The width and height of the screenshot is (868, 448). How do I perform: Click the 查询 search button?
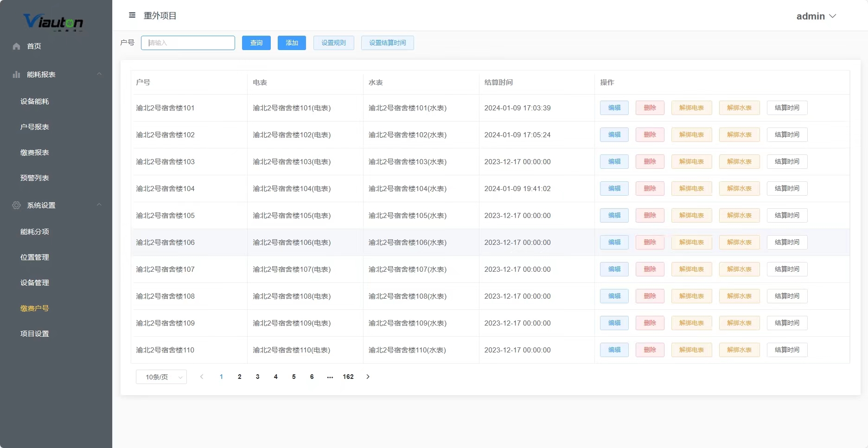tap(256, 43)
